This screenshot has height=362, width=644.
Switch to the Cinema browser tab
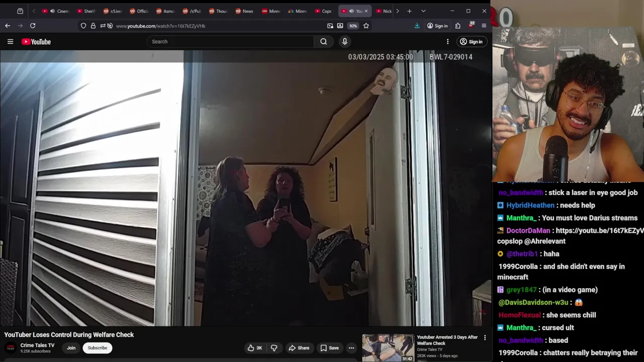(x=56, y=11)
